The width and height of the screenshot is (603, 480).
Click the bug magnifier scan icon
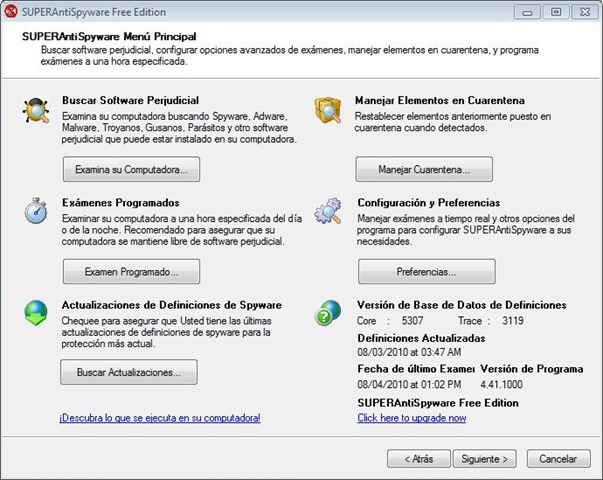[x=36, y=110]
